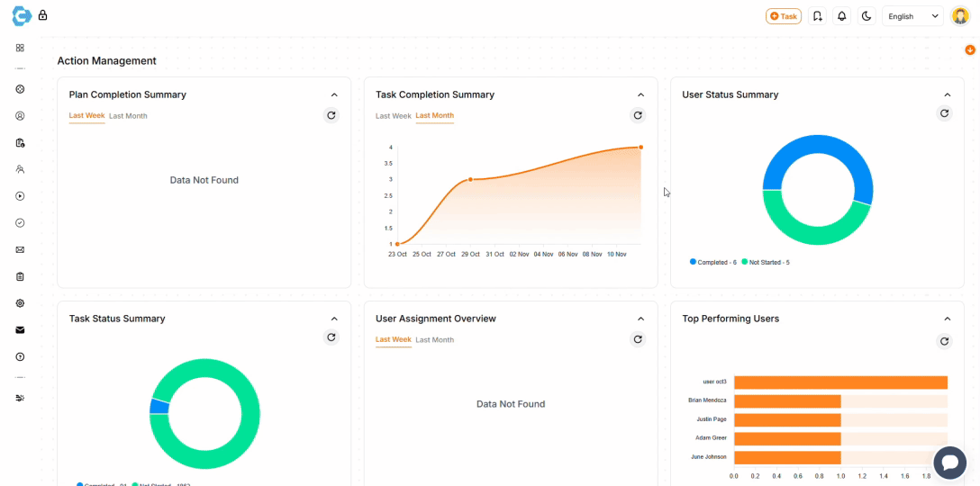Select Last Month in User Assignment Overview
The width and height of the screenshot is (980, 486).
434,340
